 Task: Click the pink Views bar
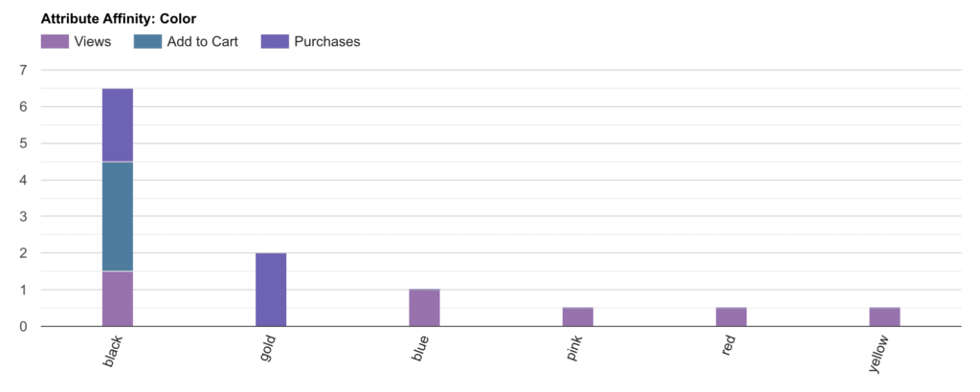click(578, 316)
